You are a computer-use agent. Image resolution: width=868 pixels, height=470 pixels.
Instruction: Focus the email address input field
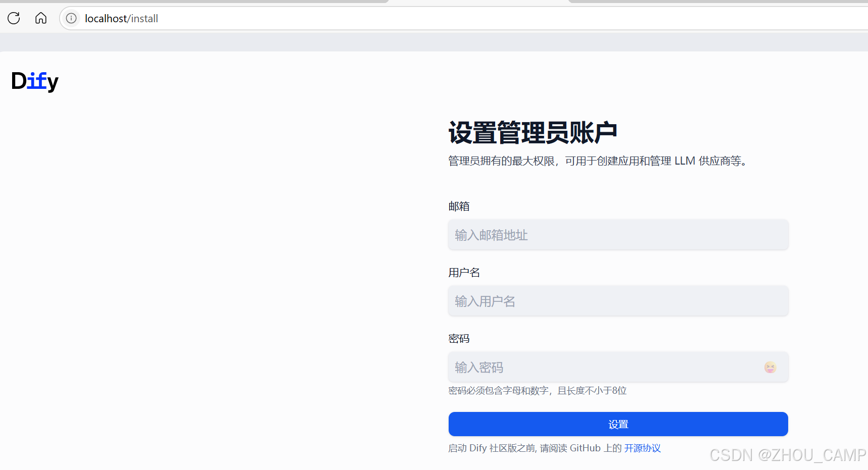[618, 235]
